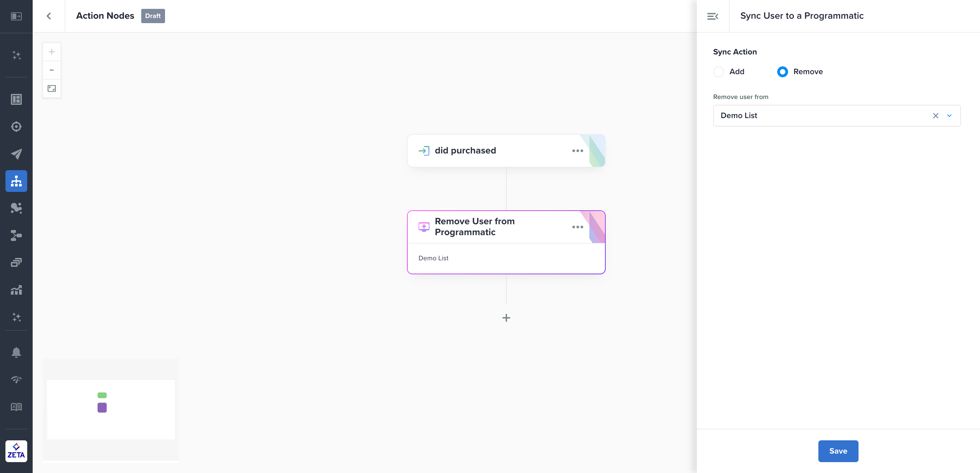Select the Remove sync action radio

point(783,71)
